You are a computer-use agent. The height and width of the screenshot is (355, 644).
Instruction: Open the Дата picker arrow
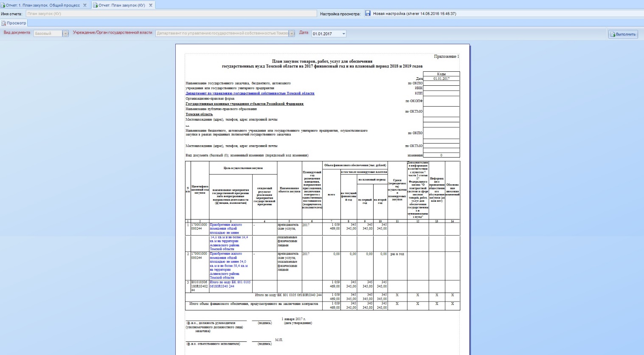coord(343,34)
